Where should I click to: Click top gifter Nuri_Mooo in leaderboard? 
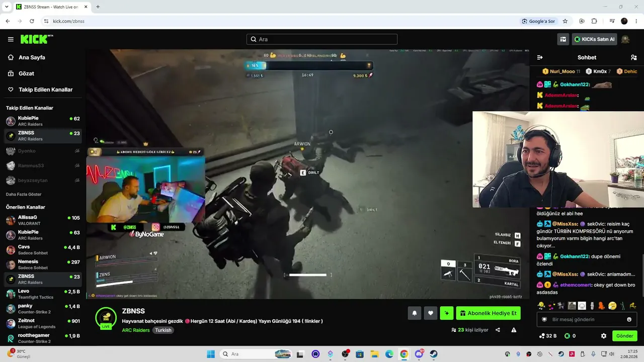pos(561,71)
